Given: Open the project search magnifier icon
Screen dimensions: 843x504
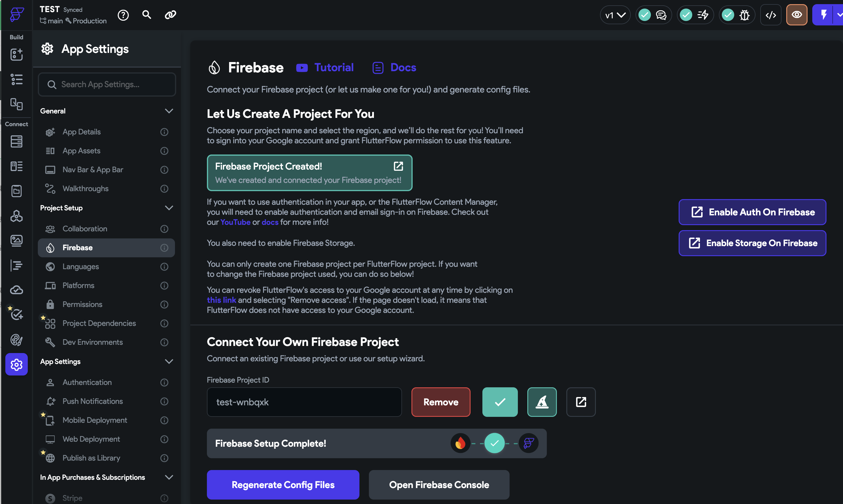Looking at the screenshot, I should (x=146, y=14).
